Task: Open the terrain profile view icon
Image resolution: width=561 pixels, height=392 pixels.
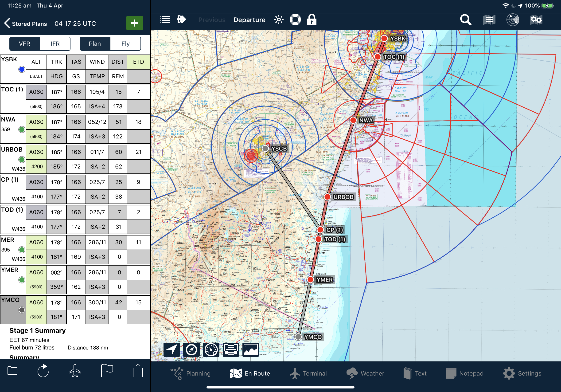Action: coord(250,349)
